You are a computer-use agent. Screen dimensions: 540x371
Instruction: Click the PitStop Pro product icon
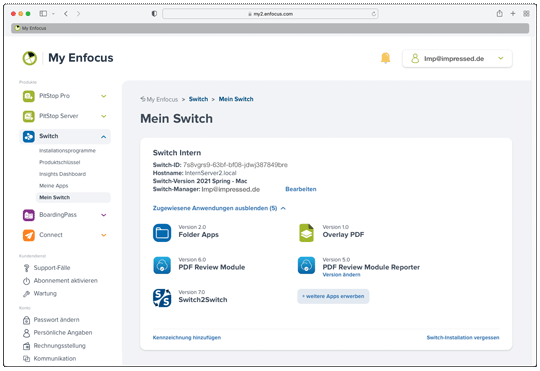coord(29,96)
